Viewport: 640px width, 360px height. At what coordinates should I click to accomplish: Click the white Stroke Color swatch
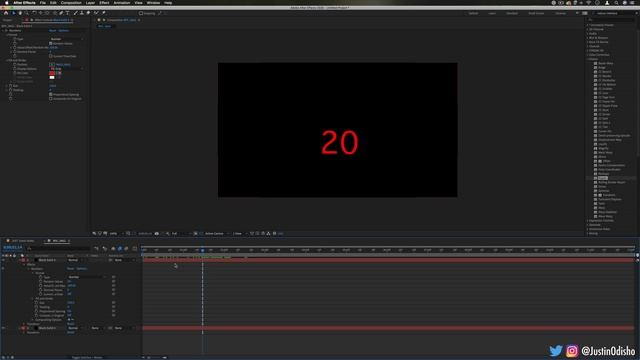click(52, 78)
